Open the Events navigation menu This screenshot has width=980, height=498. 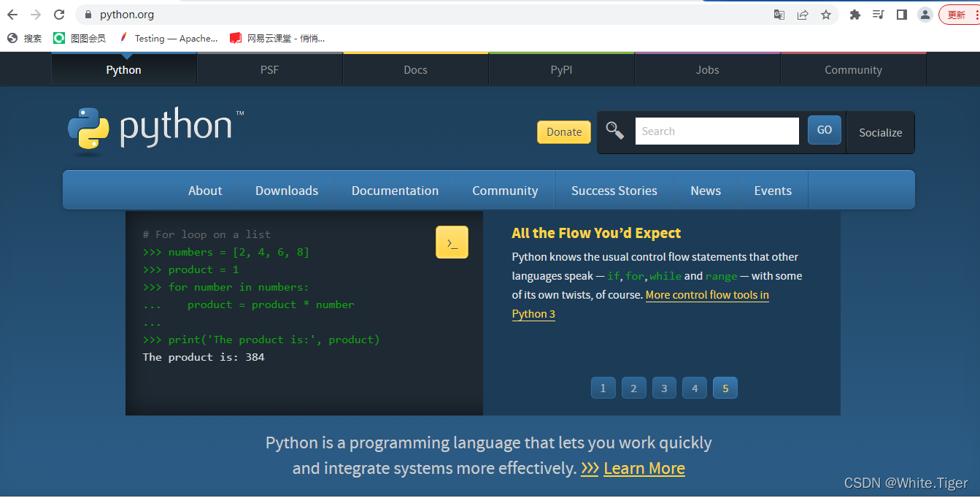pos(773,191)
